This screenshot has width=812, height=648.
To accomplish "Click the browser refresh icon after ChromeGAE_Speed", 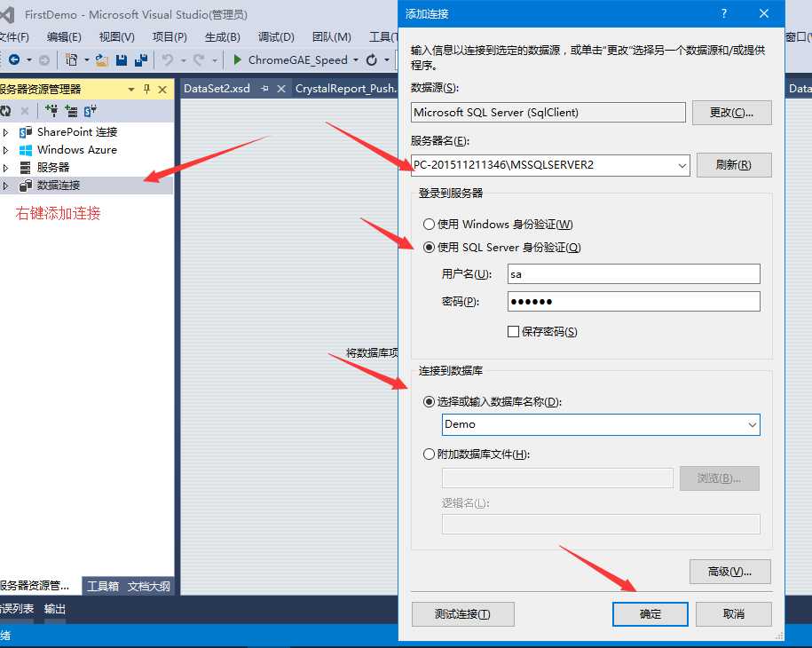I will pos(371,60).
